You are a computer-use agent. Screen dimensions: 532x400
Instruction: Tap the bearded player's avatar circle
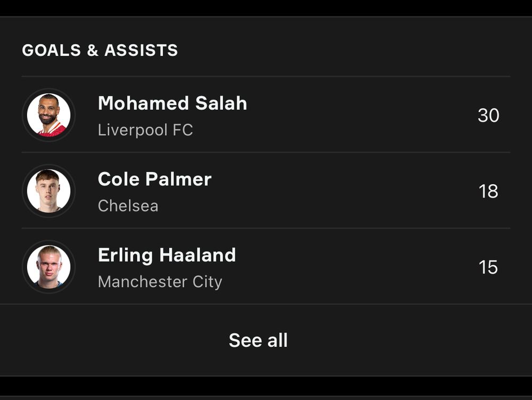tap(48, 115)
